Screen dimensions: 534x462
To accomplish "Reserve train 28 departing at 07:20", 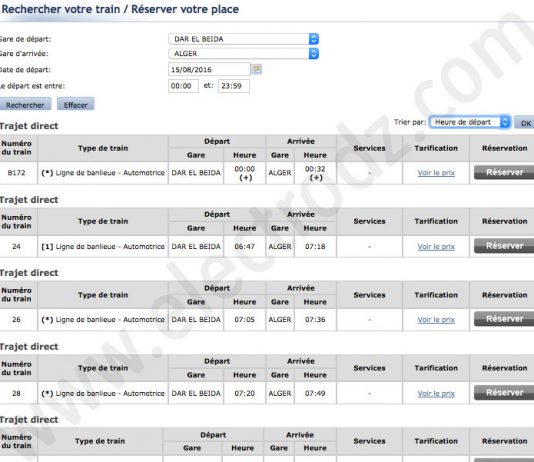I will [504, 393].
